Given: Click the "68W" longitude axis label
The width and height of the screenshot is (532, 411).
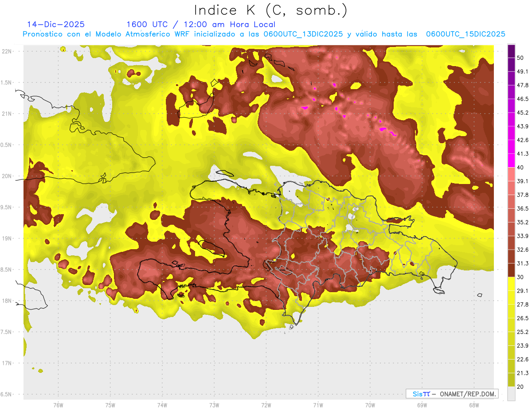Looking at the screenshot, I should click(473, 405).
